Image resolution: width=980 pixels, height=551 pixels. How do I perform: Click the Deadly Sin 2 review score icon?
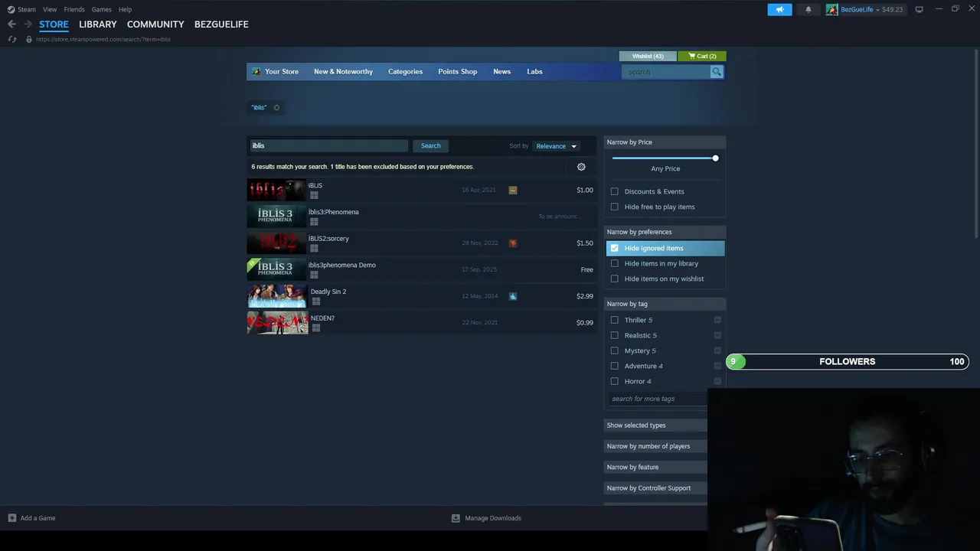513,296
